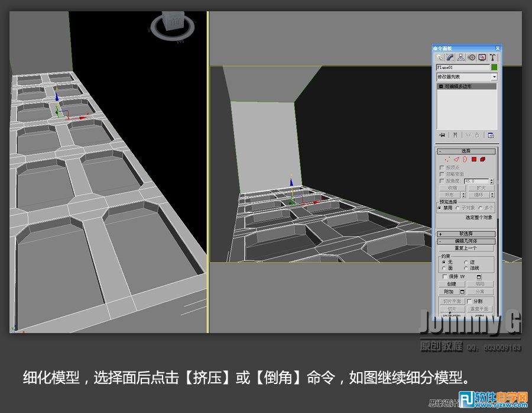Screen dimensions: 532x413
Task: Collapse the 编辑几何体 rollout header
Action: (466, 241)
